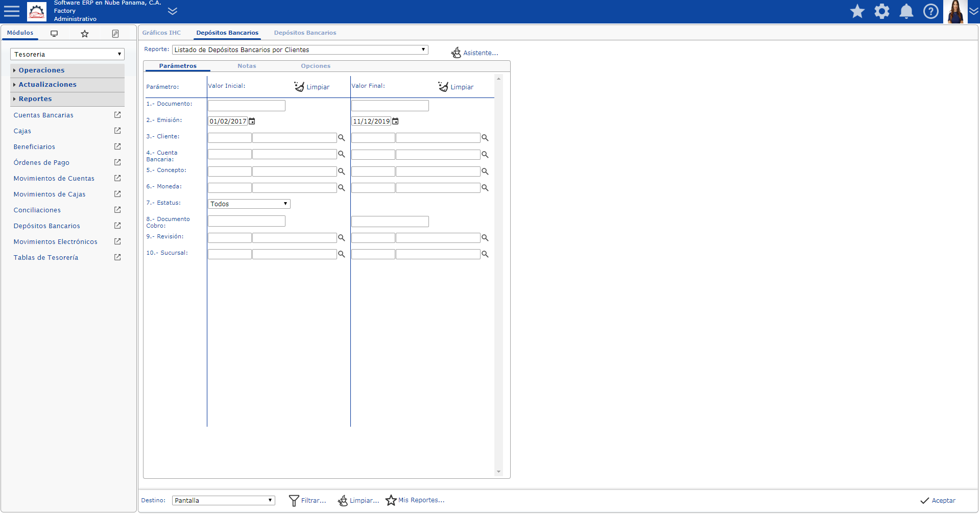Screen dimensions: 980x514
Task: Open the hamburger main menu
Action: tap(11, 11)
